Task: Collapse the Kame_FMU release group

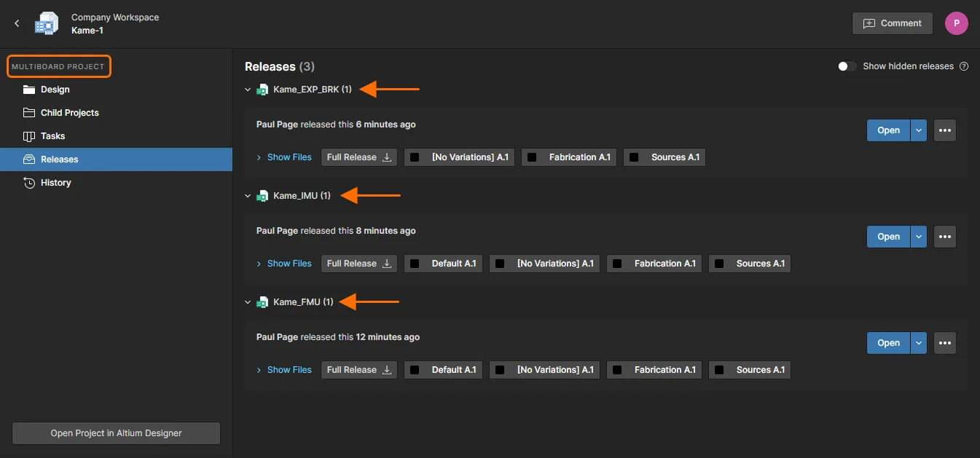Action: pos(248,302)
